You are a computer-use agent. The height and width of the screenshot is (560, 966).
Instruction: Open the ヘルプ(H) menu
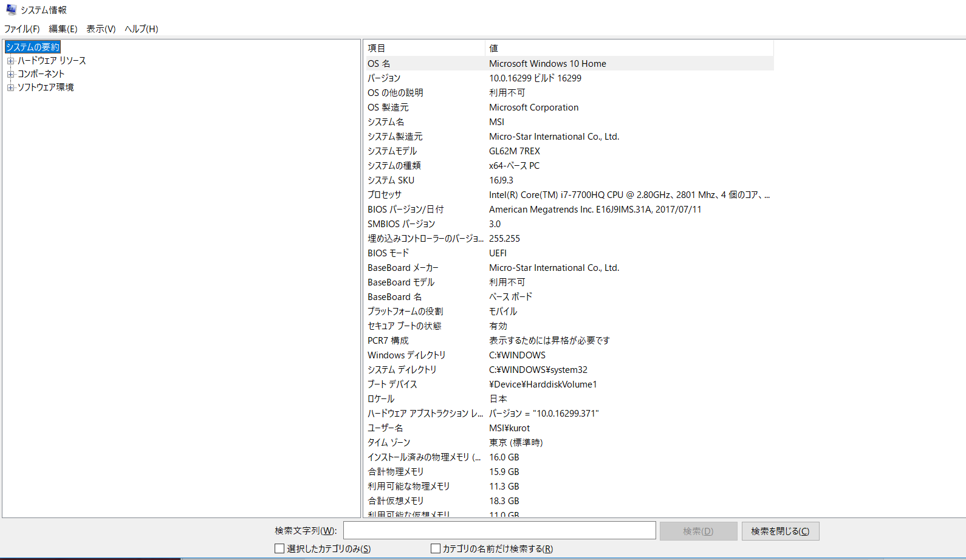click(141, 29)
